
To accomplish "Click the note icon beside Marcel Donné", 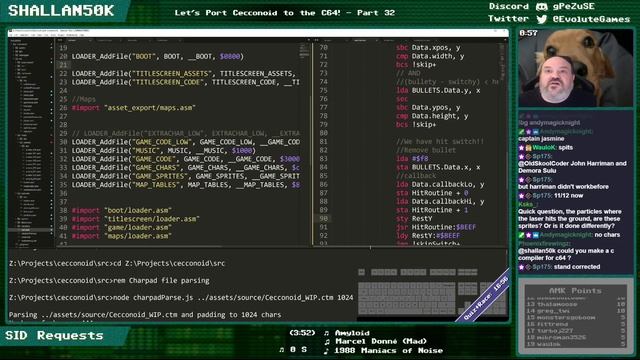I will point(327,342).
